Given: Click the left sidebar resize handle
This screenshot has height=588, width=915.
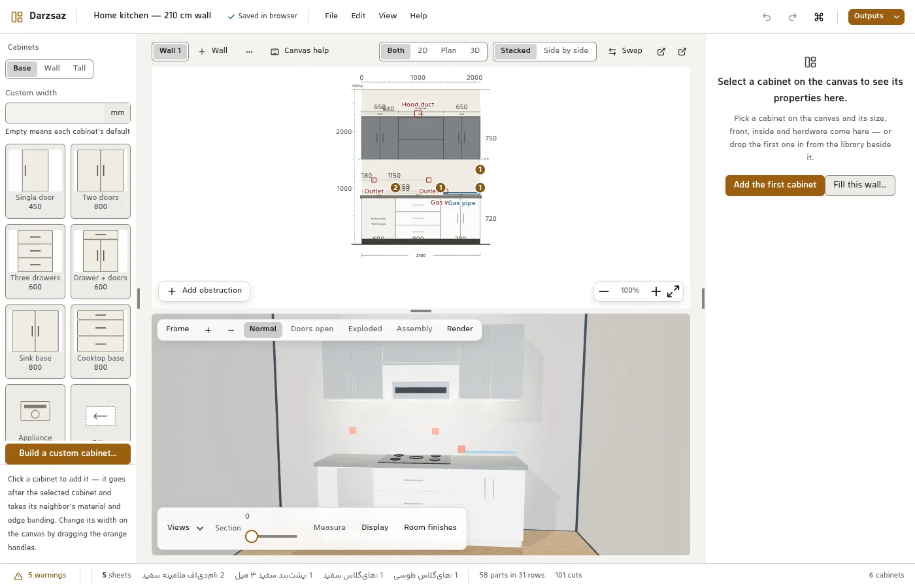Looking at the screenshot, I should [x=138, y=299].
